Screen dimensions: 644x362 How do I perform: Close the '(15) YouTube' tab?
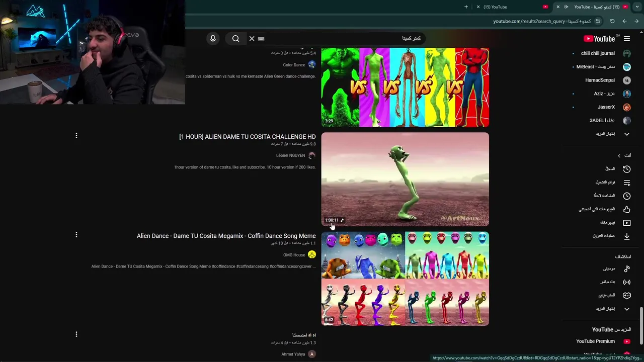[x=477, y=7]
